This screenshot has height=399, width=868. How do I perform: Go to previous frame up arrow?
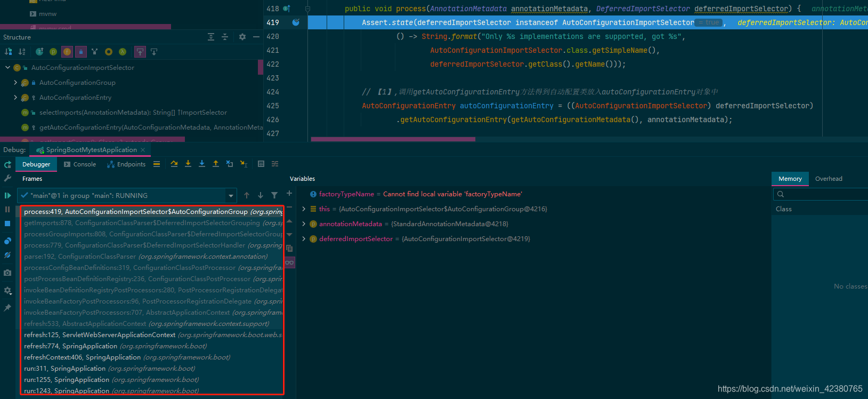[x=247, y=196]
